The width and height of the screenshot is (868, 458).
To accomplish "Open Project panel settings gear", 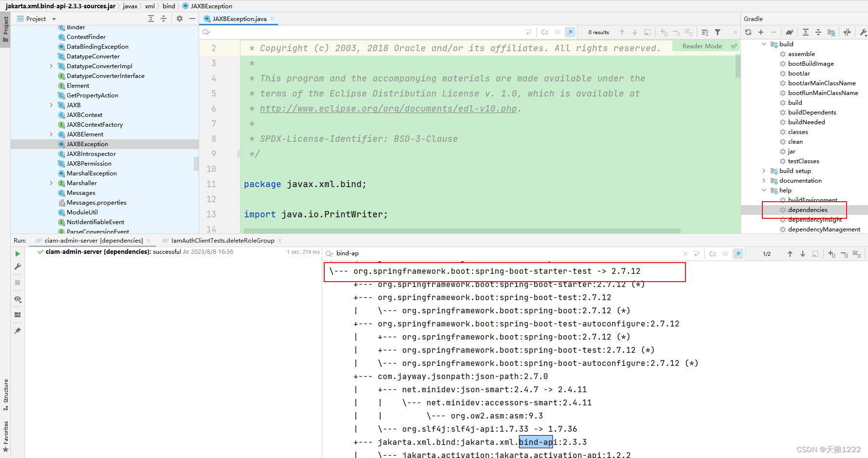I will tap(179, 19).
